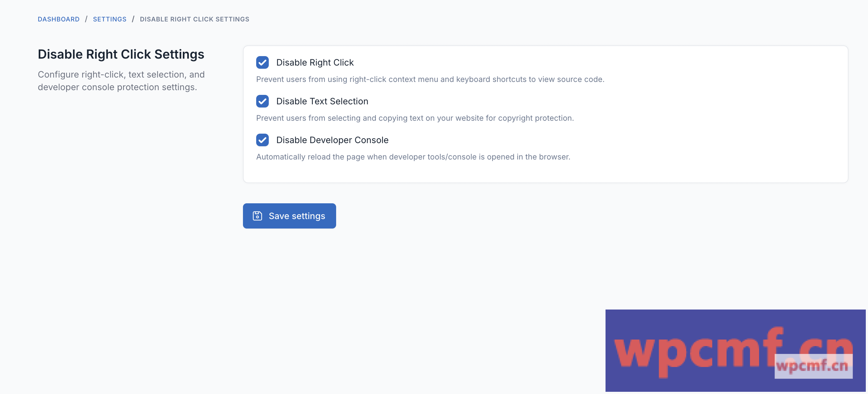This screenshot has width=868, height=394.
Task: Click the Disable Text Selection label text
Action: coord(322,101)
